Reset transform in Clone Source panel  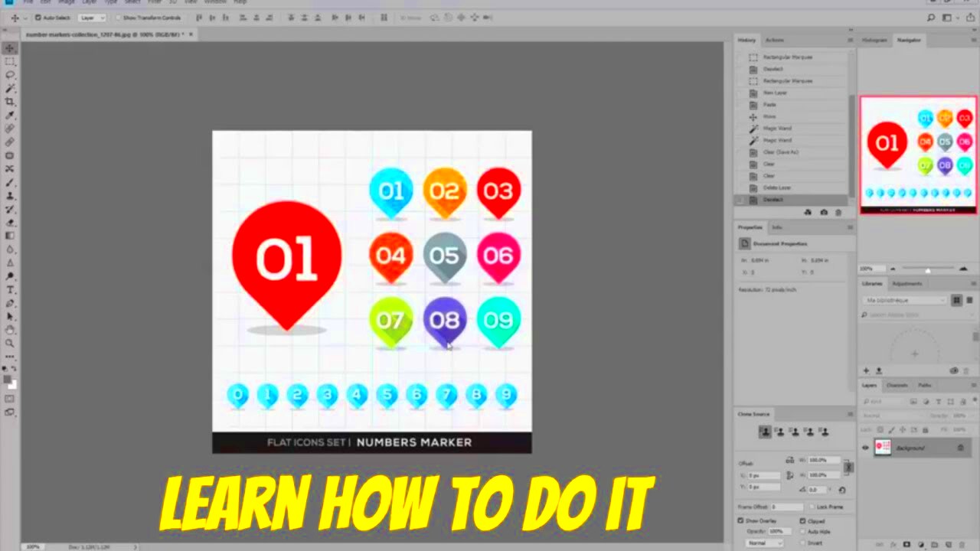coord(842,490)
